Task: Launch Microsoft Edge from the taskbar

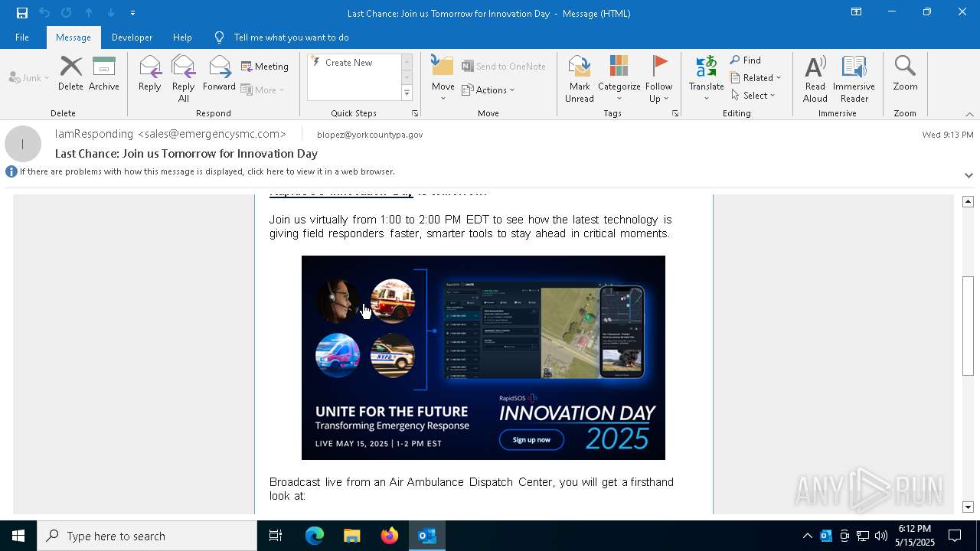Action: (315, 536)
